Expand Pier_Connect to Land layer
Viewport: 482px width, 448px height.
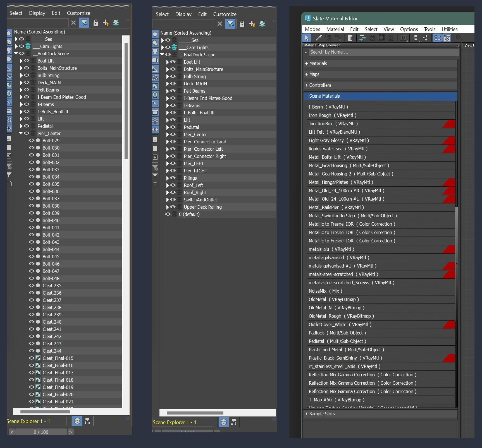tap(168, 142)
